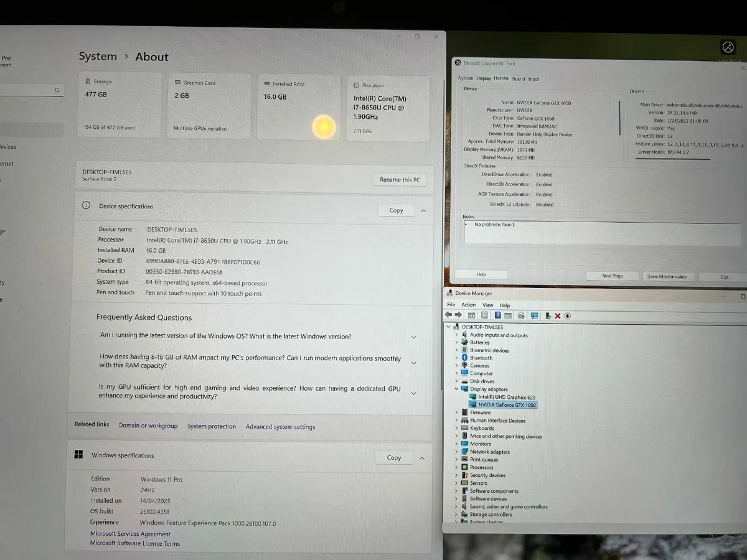Screen dimensions: 747x560
Task: Click the DirectX Diagnostic Tool title icon
Action: click(458, 63)
